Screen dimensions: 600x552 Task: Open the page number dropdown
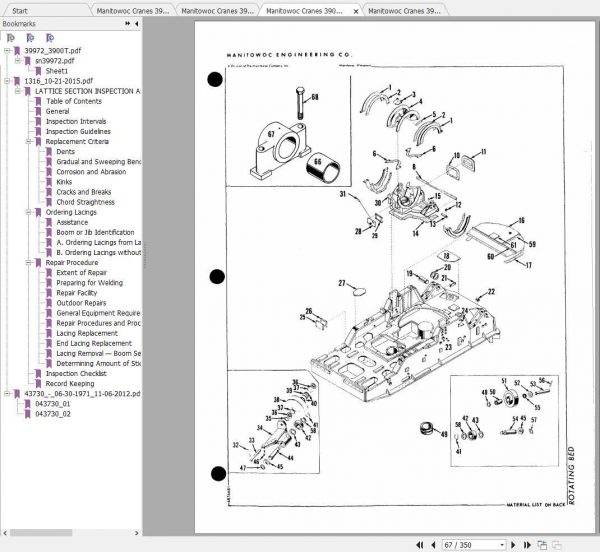(502, 545)
